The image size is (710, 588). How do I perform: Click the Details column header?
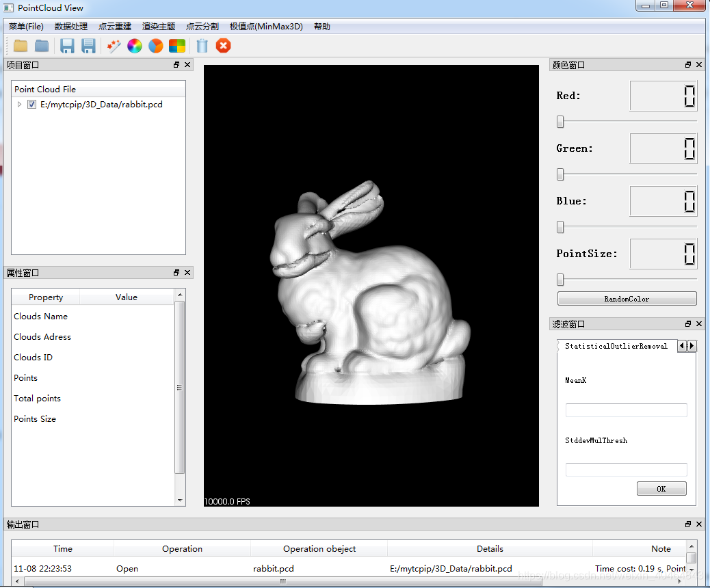coord(490,548)
